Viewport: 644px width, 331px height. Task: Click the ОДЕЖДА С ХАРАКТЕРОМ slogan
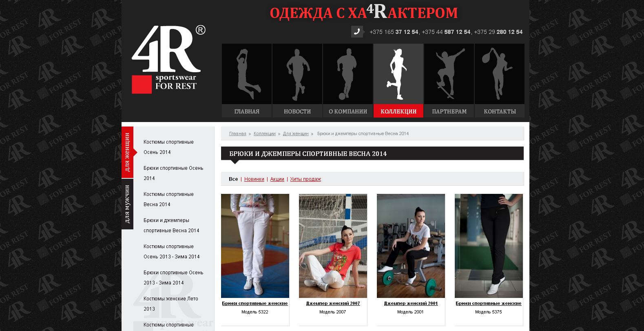point(364,12)
